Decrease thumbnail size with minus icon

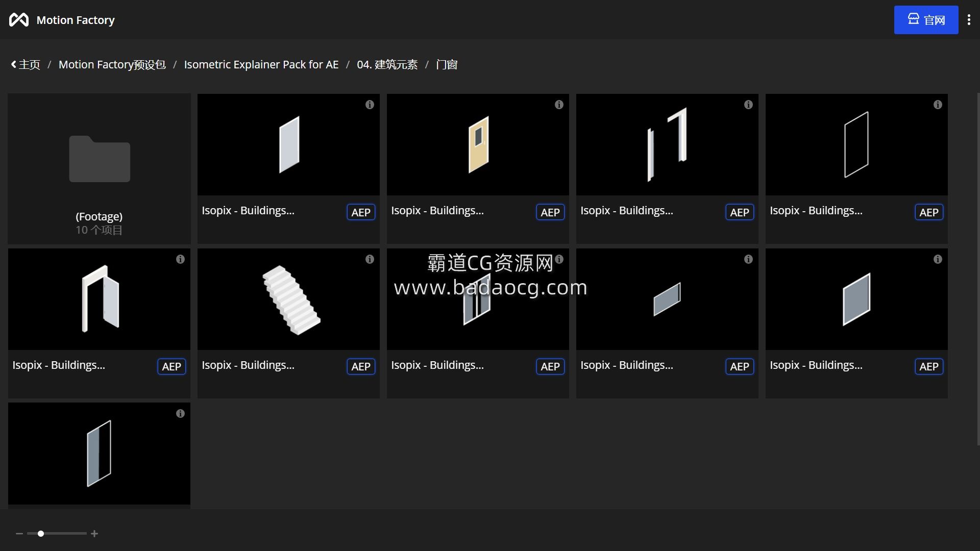point(19,534)
